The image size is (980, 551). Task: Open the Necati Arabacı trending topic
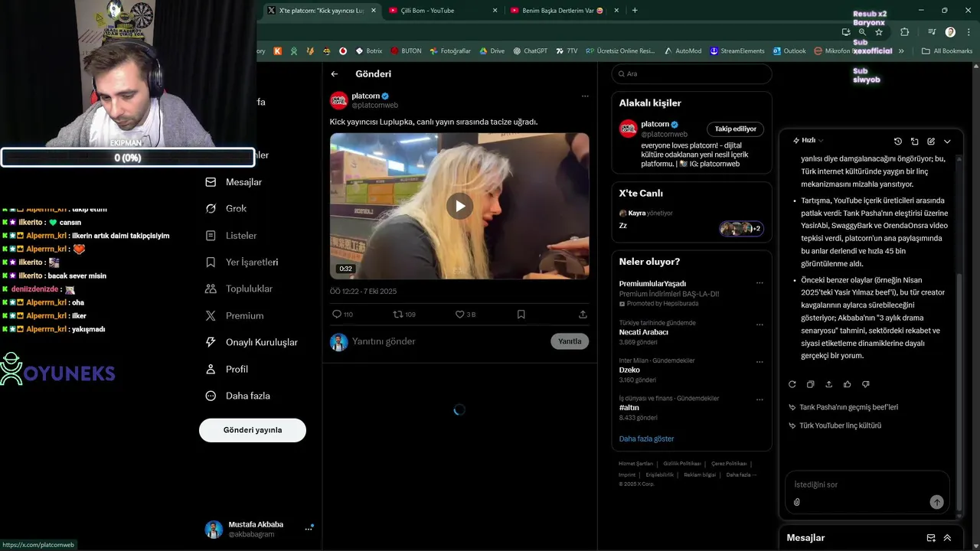point(643,332)
